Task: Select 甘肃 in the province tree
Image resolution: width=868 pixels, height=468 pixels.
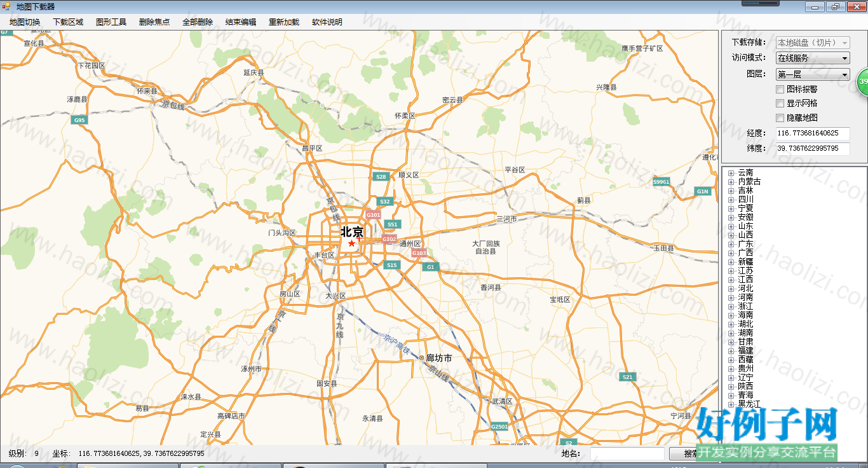Action: coord(745,342)
